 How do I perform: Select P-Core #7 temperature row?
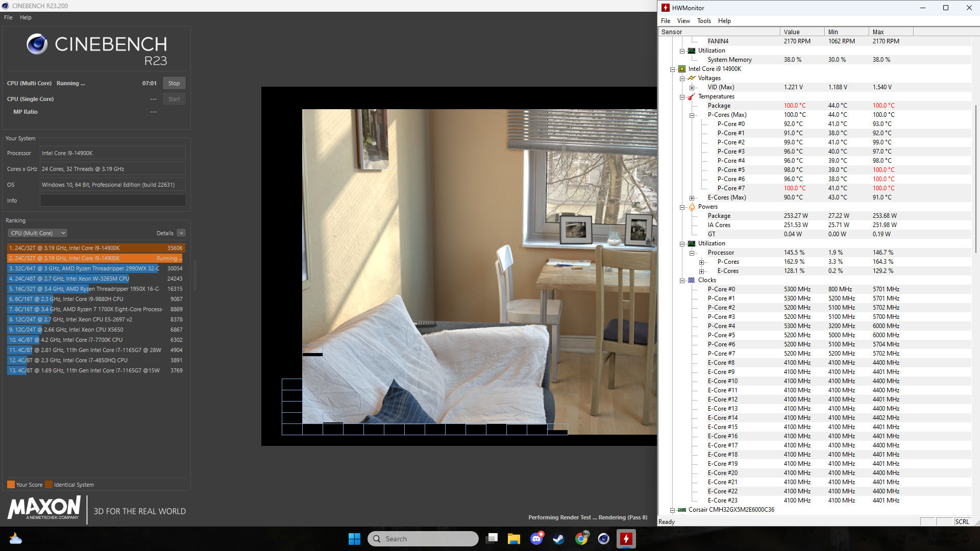click(x=815, y=188)
